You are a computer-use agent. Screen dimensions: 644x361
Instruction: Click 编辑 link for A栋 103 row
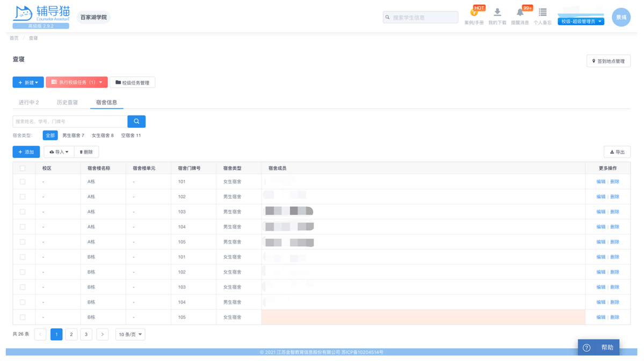point(600,212)
